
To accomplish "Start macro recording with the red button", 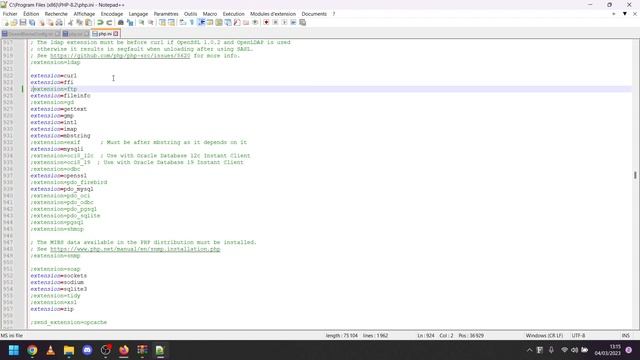I will click(266, 22).
